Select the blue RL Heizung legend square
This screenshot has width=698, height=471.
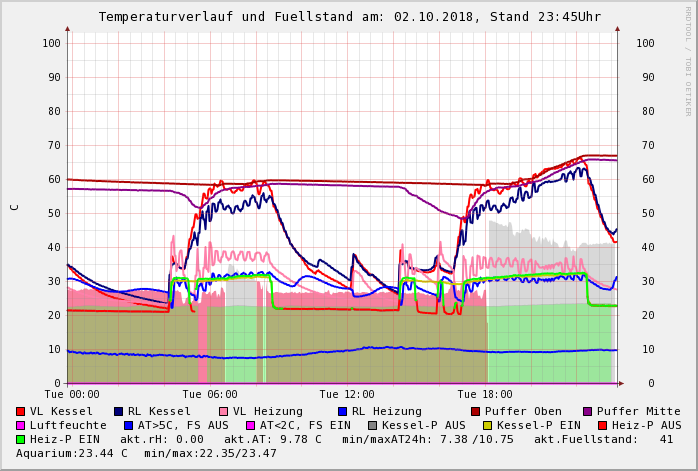[342, 411]
